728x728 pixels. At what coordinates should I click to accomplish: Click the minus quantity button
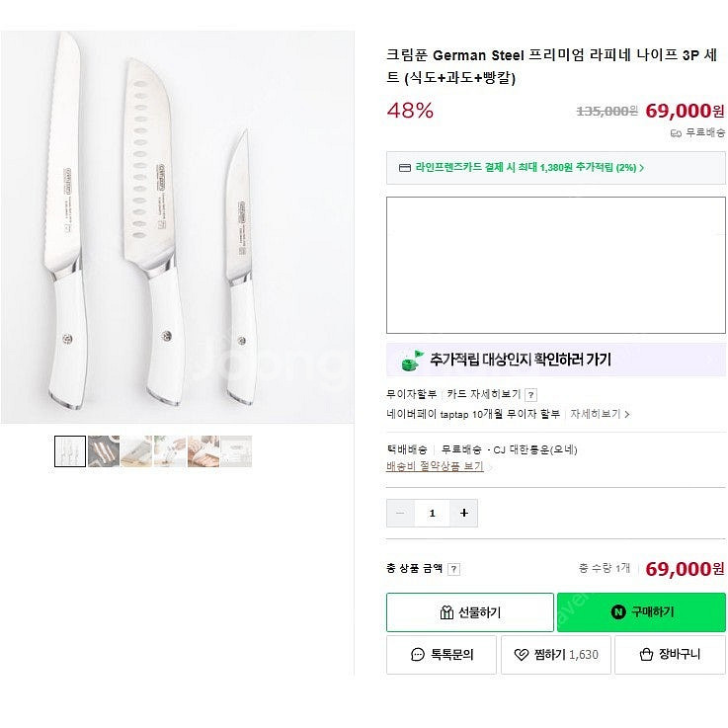[400, 513]
